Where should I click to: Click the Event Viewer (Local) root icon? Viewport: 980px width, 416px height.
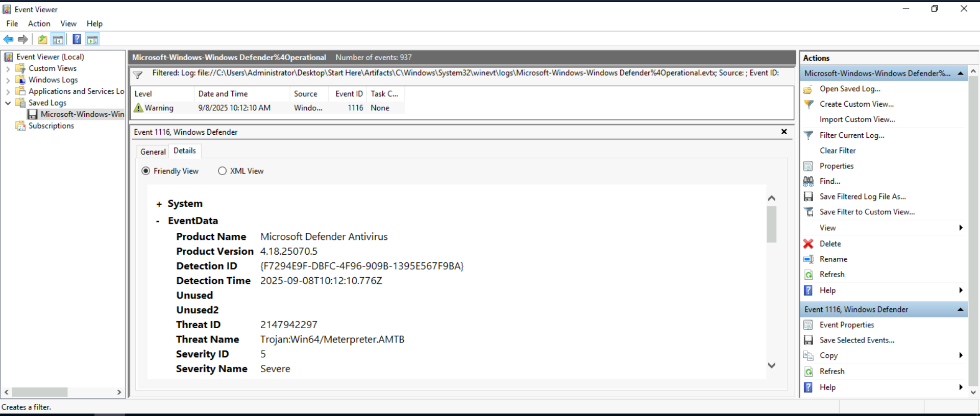[9, 57]
